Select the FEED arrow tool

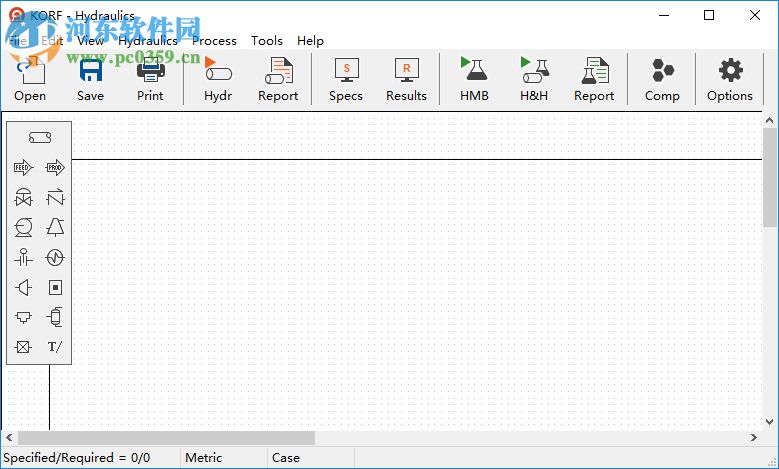pos(24,167)
